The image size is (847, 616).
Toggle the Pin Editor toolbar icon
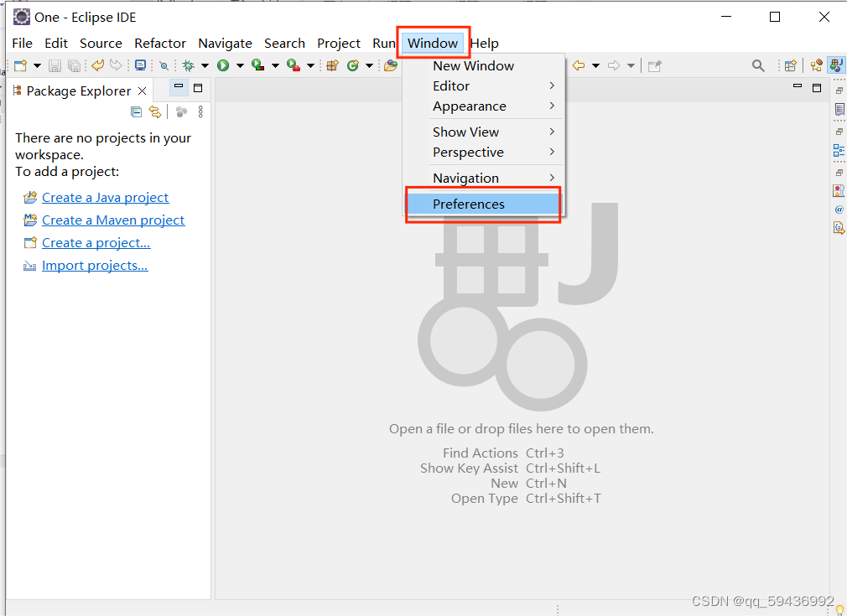coord(655,66)
